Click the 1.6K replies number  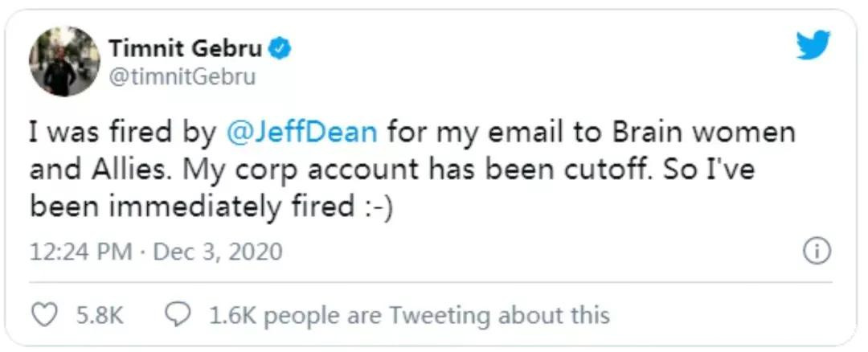(231, 315)
